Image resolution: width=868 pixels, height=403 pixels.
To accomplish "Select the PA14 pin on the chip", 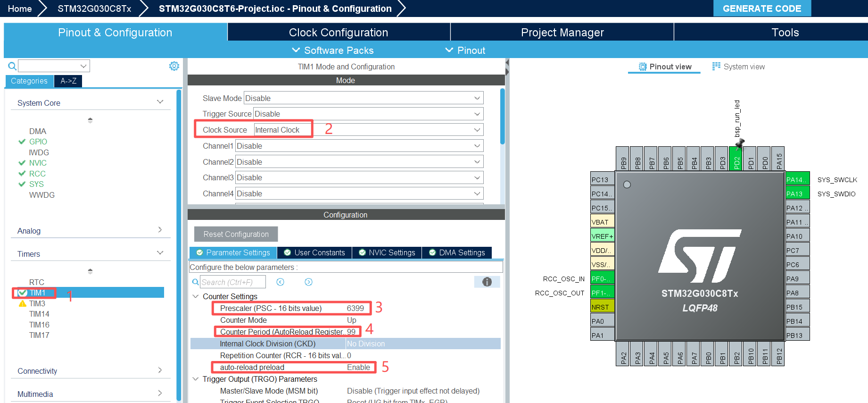I will tap(798, 179).
